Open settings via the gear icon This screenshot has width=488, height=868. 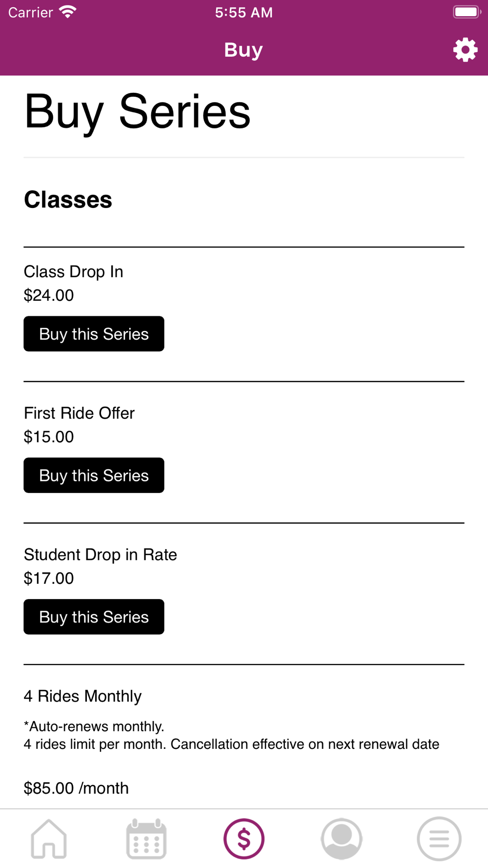(x=465, y=50)
